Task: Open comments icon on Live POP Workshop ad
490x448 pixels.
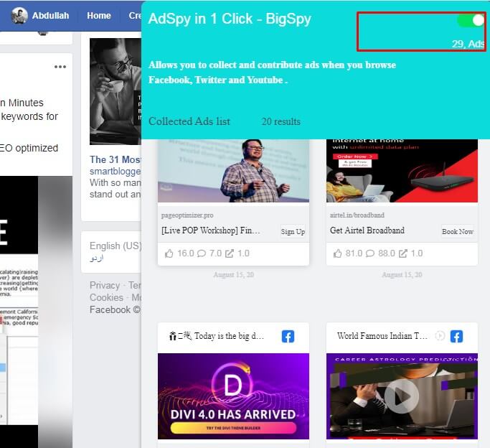Action: point(202,253)
